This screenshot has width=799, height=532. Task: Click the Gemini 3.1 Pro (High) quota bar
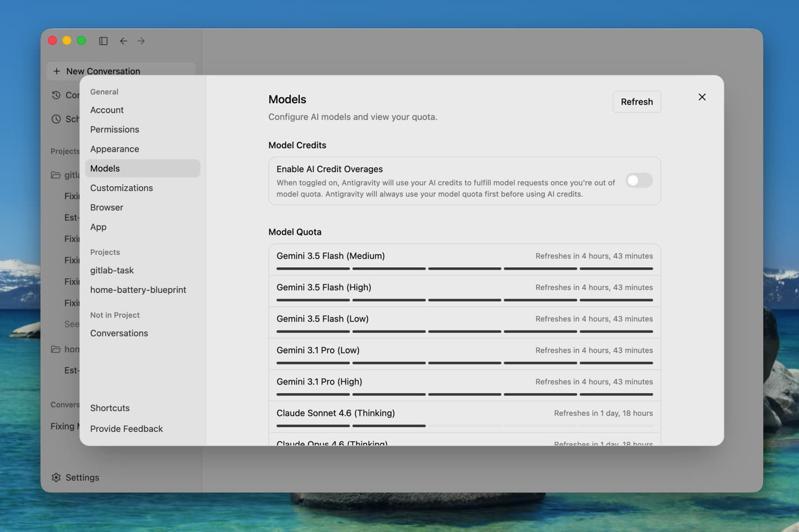tap(465, 394)
